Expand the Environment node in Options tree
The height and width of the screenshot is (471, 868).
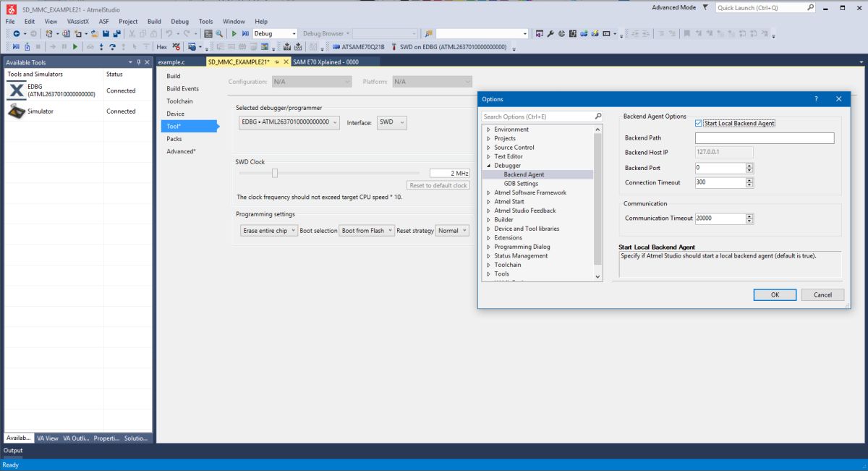pyautogui.click(x=488, y=130)
